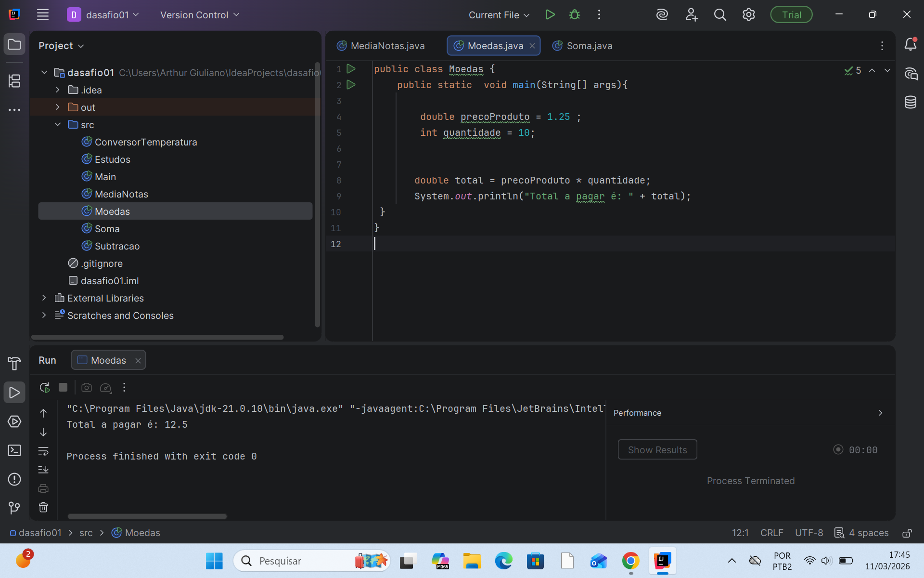
Task: Click the Trial license button
Action: (791, 15)
